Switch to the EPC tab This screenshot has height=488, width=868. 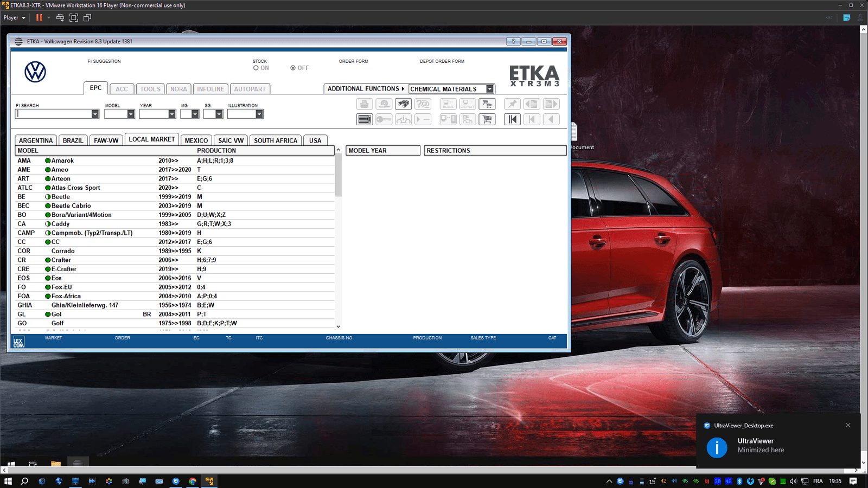click(95, 88)
